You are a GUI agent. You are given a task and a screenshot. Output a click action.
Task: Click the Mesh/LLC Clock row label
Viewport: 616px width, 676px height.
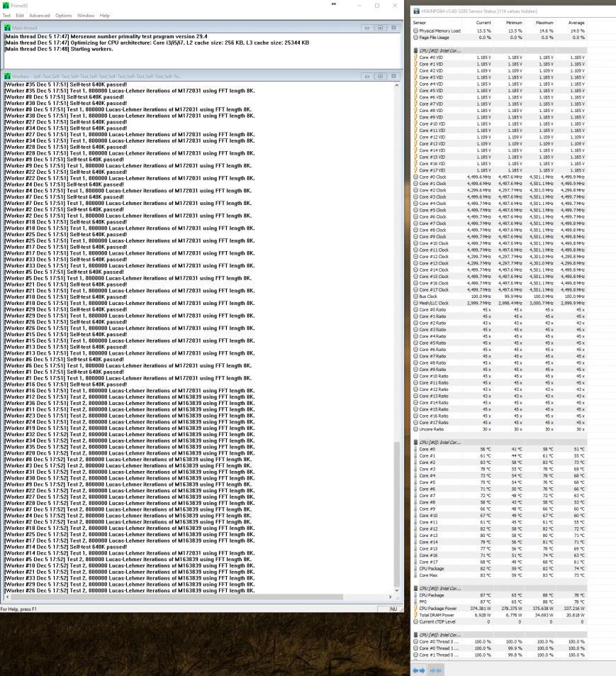coord(434,303)
